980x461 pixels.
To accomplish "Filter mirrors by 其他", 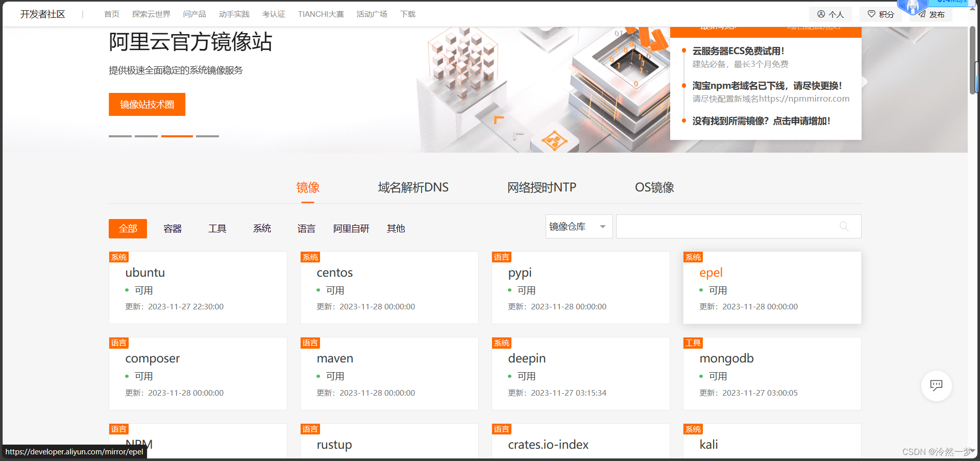I will (x=396, y=229).
